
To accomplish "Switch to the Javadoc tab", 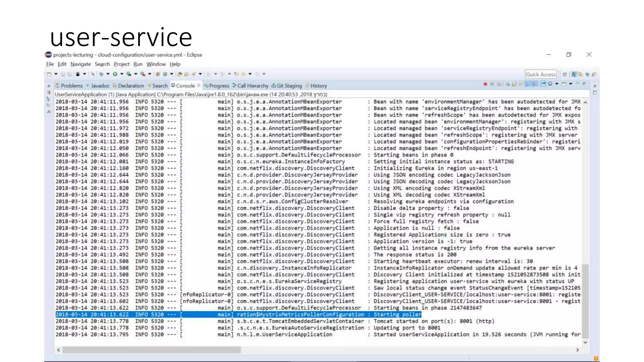I will 98,86.
